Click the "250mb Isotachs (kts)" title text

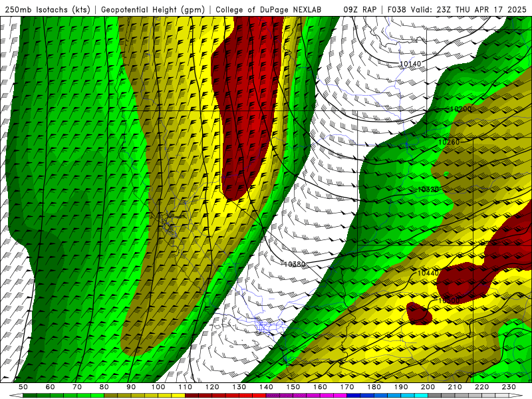pyautogui.click(x=47, y=10)
